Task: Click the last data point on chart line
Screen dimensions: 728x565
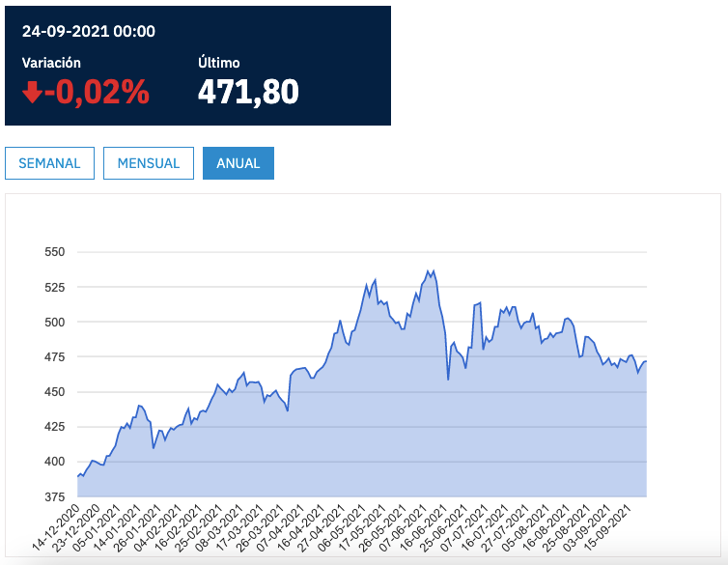Action: [x=646, y=361]
